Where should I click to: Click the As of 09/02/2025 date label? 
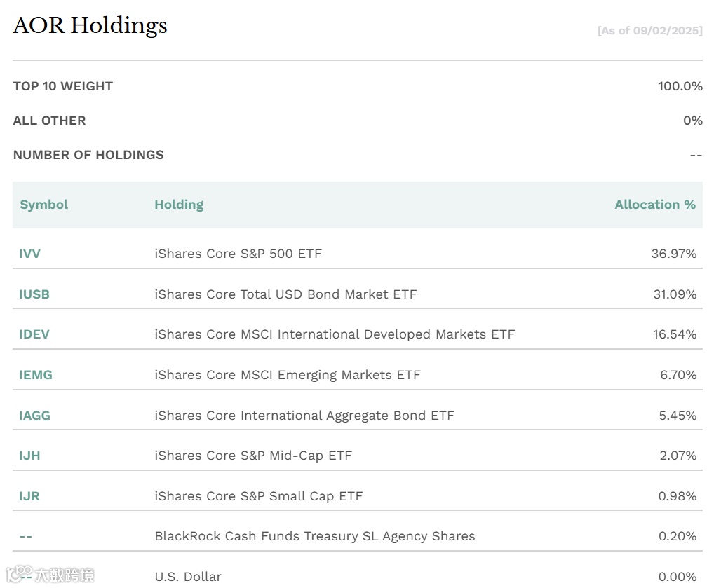649,31
